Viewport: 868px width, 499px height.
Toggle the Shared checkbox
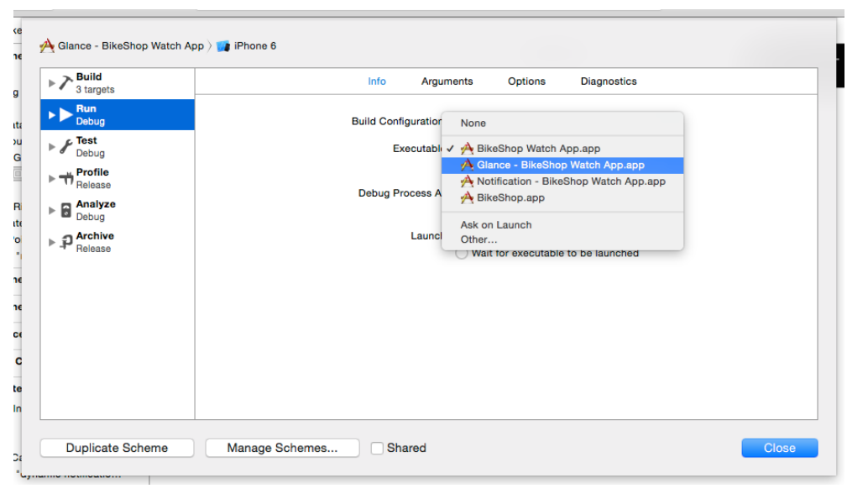(377, 448)
